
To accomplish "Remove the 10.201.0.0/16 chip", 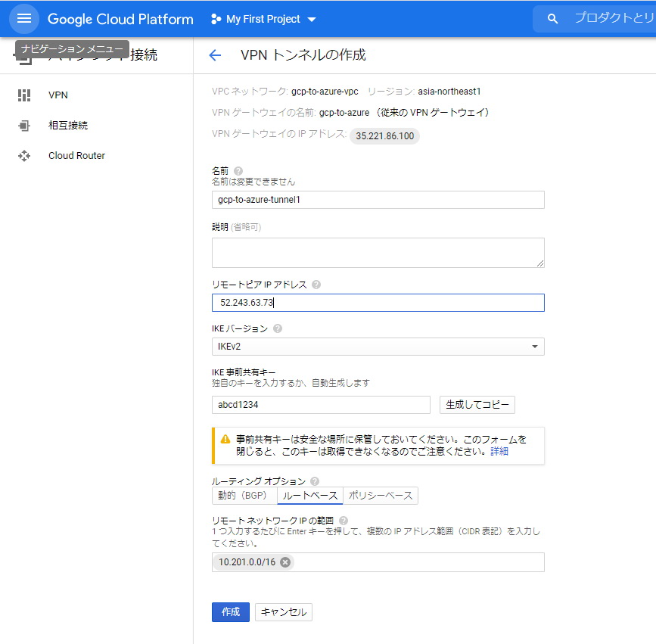I will pyautogui.click(x=285, y=562).
